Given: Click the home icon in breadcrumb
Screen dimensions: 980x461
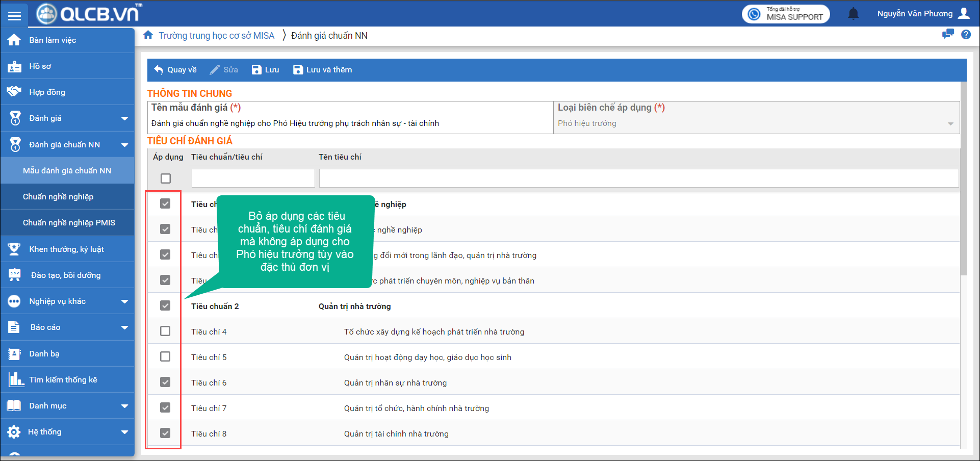Looking at the screenshot, I should point(148,35).
